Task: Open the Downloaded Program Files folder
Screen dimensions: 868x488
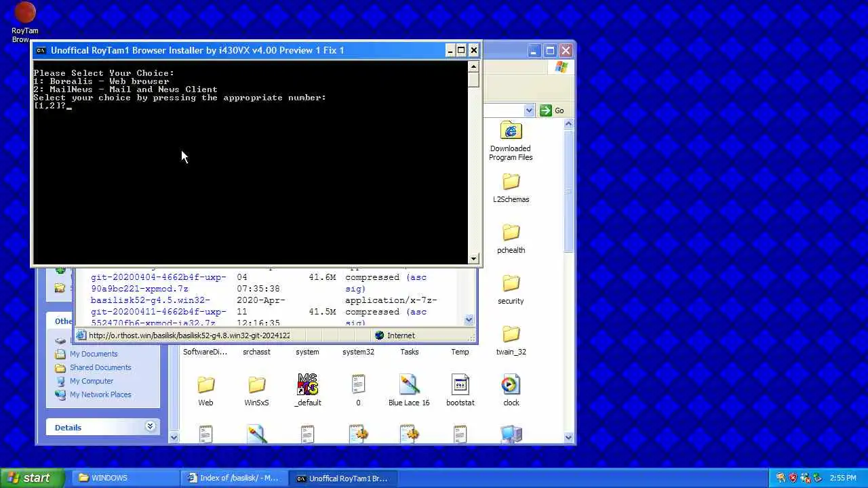Action: click(511, 141)
